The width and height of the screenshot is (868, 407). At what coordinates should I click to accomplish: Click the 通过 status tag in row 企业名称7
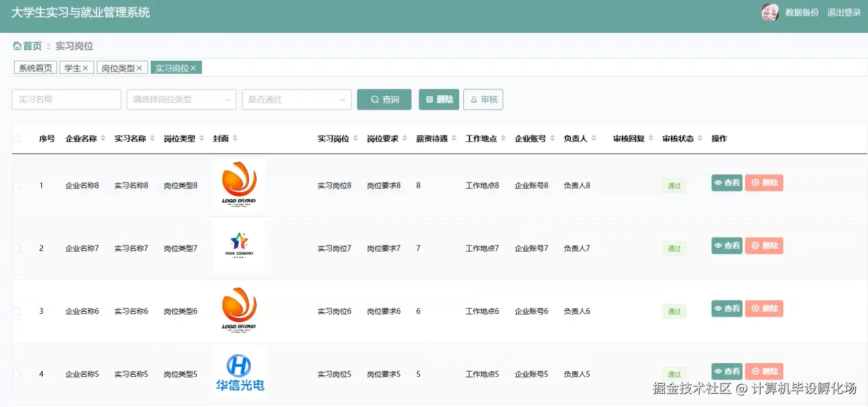click(674, 249)
